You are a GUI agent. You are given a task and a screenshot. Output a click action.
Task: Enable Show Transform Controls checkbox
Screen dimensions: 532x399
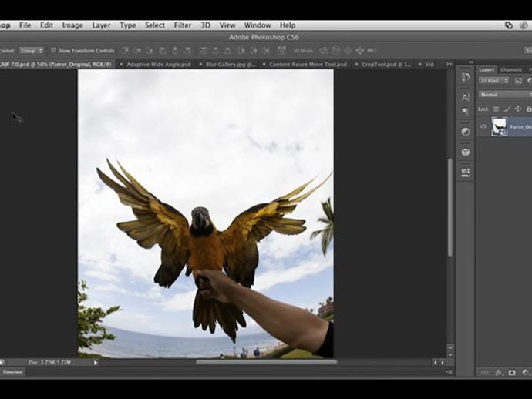[x=53, y=50]
